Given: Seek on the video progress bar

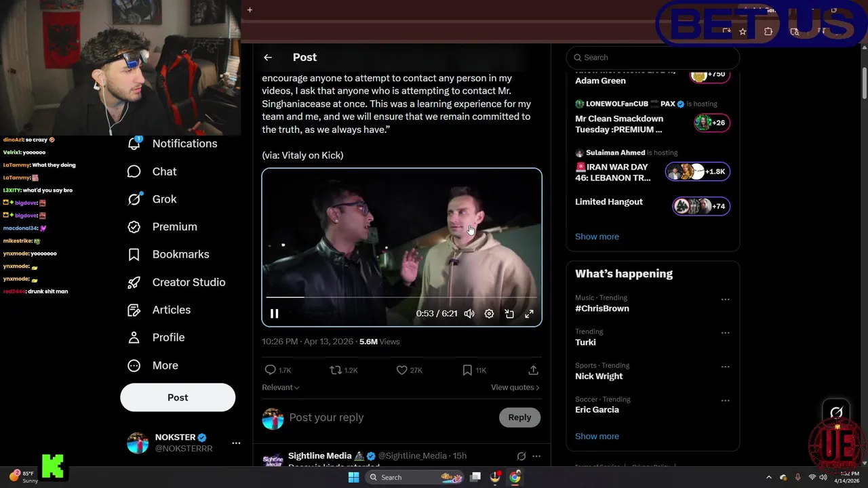Looking at the screenshot, I should point(401,297).
